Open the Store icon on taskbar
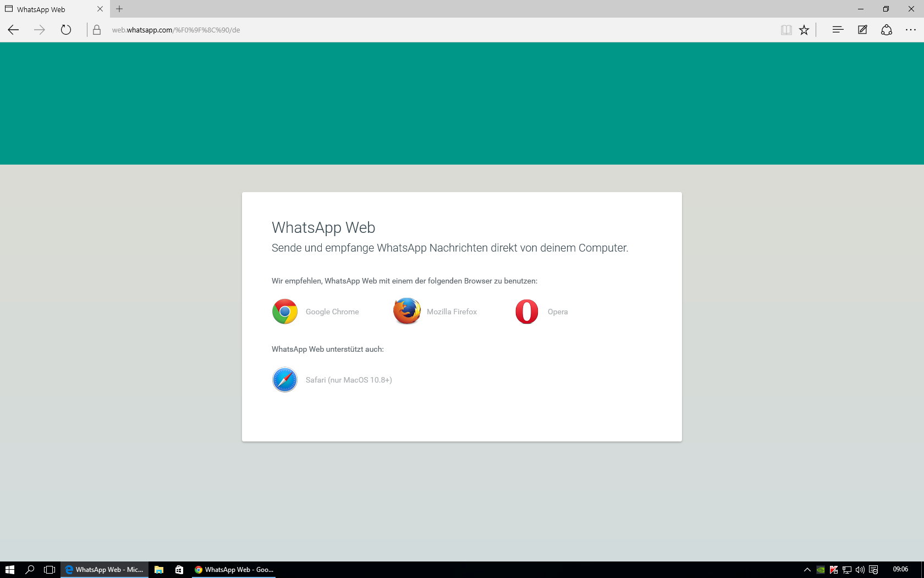 tap(179, 570)
